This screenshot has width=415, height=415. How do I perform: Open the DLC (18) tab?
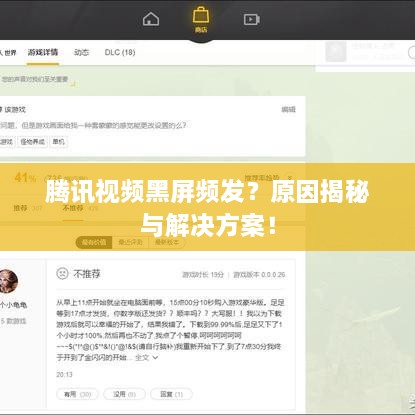(120, 52)
